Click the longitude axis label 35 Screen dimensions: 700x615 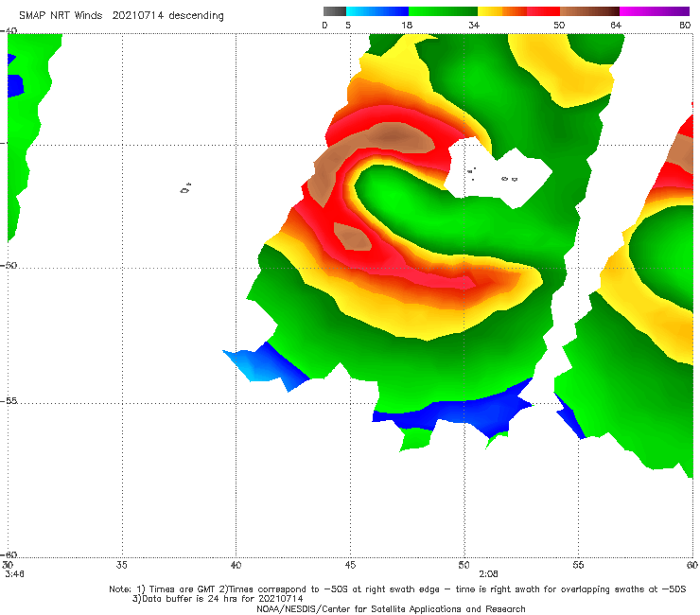[121, 565]
